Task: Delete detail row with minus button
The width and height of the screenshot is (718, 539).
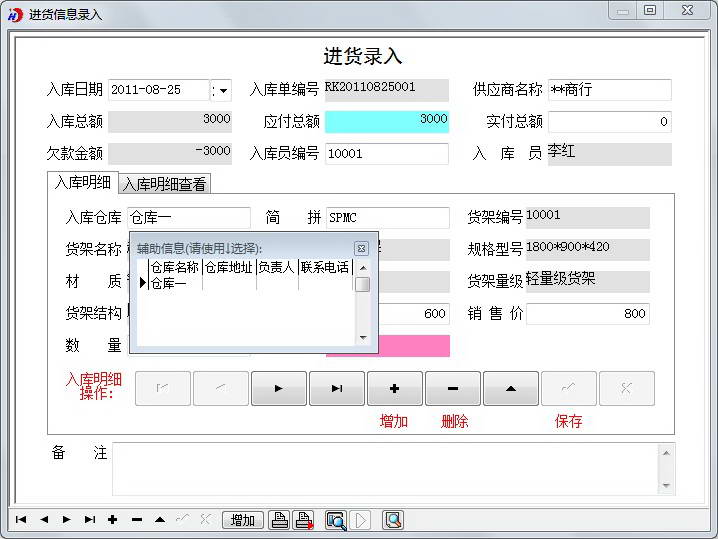Action: coord(453,388)
